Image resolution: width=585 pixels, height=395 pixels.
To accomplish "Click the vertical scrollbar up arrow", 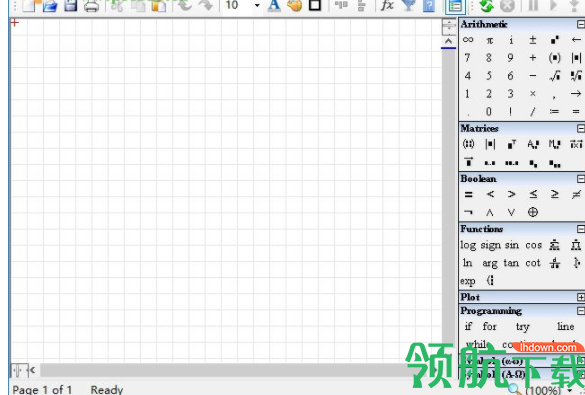I will 448,41.
